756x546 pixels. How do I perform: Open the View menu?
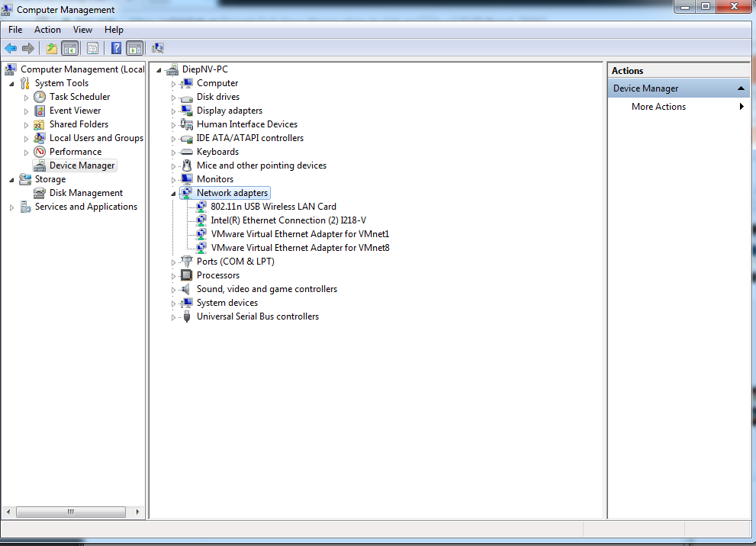pos(82,30)
